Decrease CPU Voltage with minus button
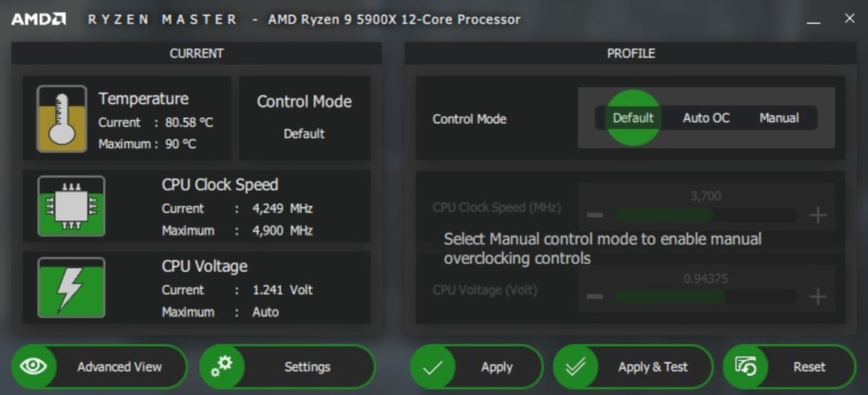This screenshot has width=868, height=395. (x=594, y=296)
